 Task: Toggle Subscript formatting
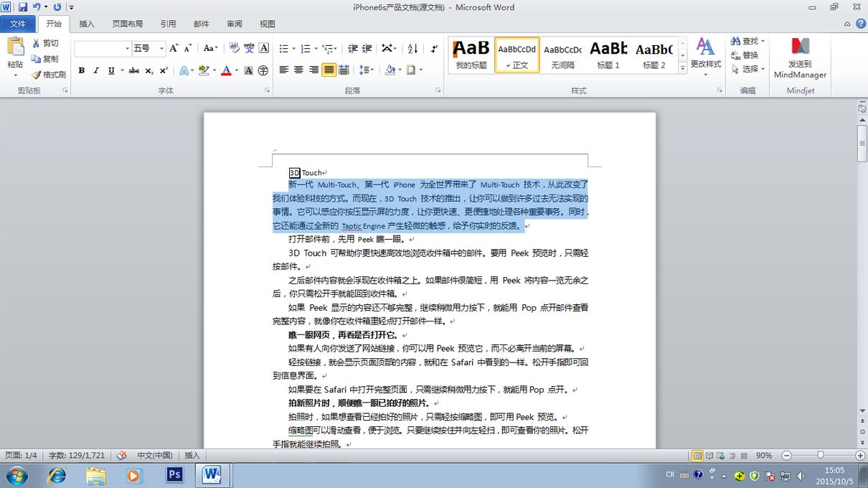149,70
